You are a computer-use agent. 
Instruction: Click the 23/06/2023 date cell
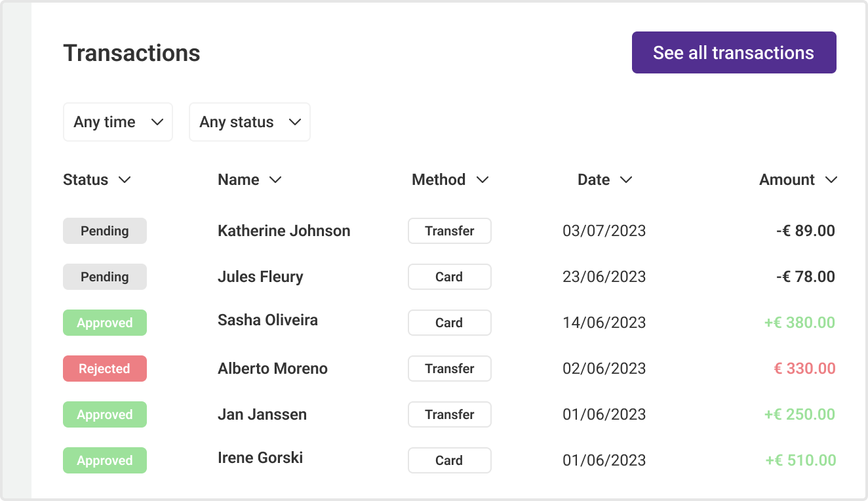point(604,277)
